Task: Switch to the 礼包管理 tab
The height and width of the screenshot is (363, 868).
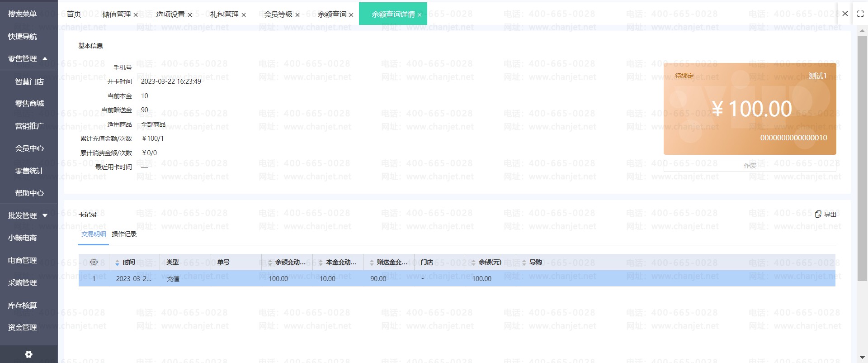Action: click(224, 14)
